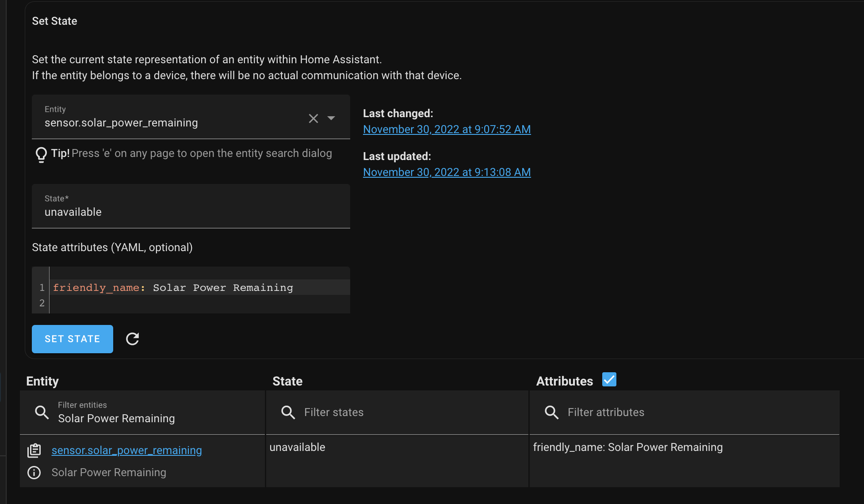The image size is (864, 504).
Task: Click the Solar Power Remaining name in table row
Action: 109,472
